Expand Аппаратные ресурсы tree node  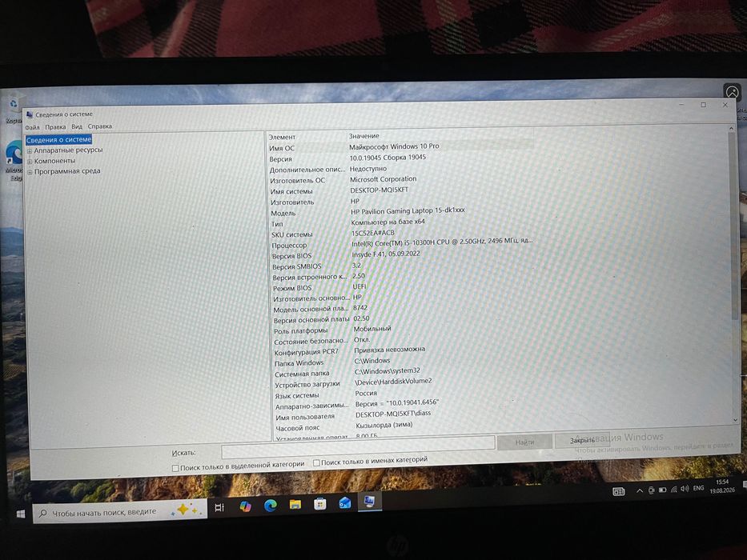pos(30,151)
